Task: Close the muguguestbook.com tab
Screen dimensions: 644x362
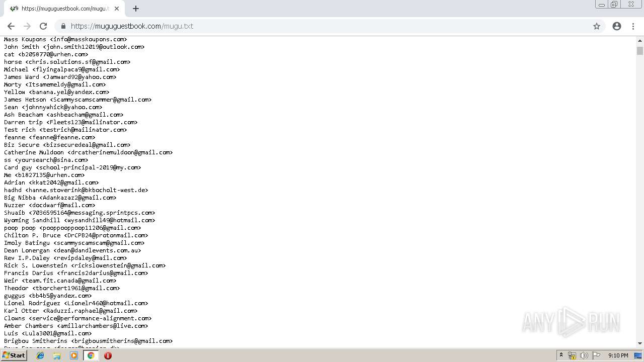Action: [x=117, y=9]
